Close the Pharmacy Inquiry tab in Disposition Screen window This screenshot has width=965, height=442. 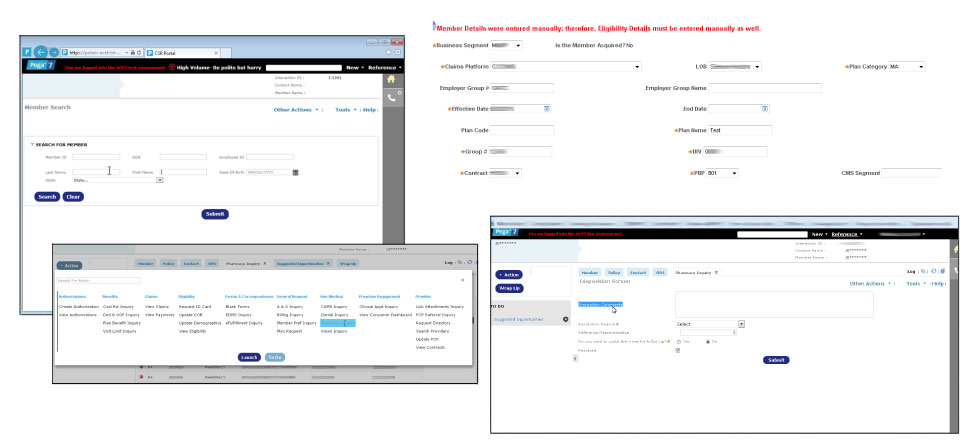[x=716, y=272]
